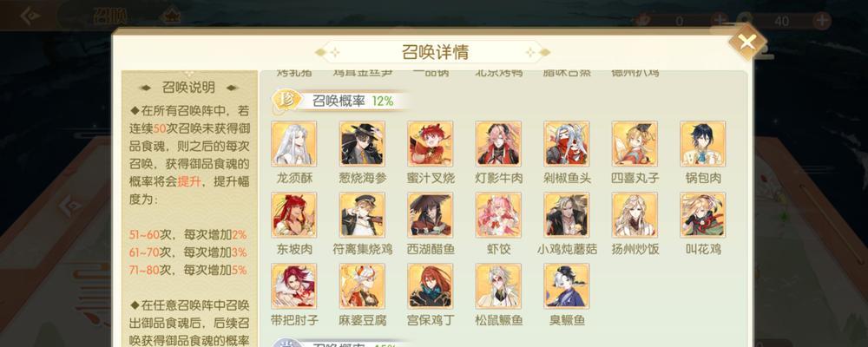Tap the 蜜汁叉烧 character icon
Image resolution: width=868 pixels, height=347 pixels.
(431, 144)
